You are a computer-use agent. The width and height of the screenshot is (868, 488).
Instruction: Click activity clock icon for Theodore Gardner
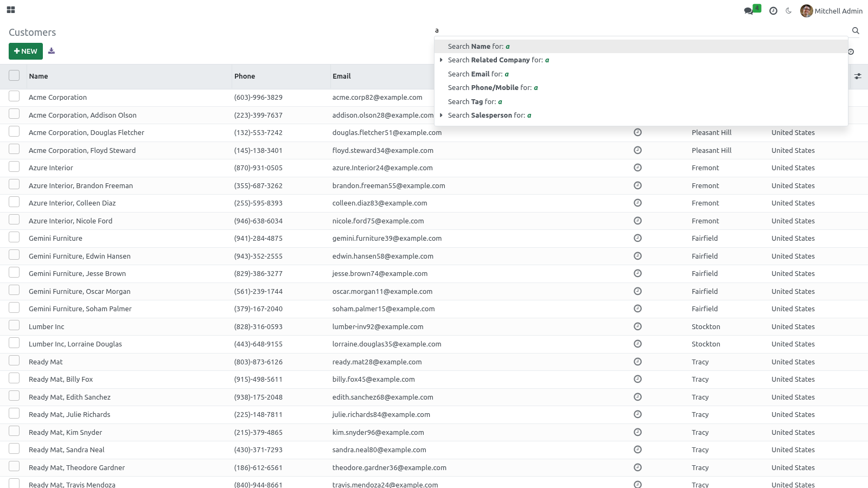click(x=638, y=467)
